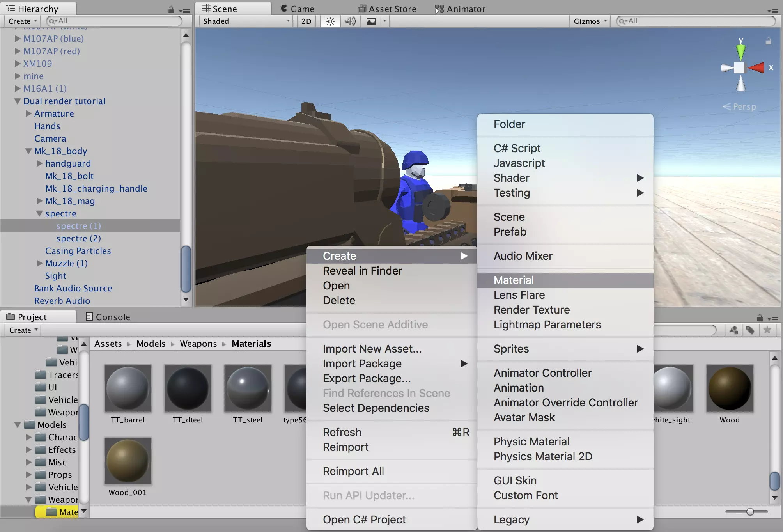This screenshot has width=783, height=532.
Task: Toggle scene lighting sun icon
Action: pos(330,21)
